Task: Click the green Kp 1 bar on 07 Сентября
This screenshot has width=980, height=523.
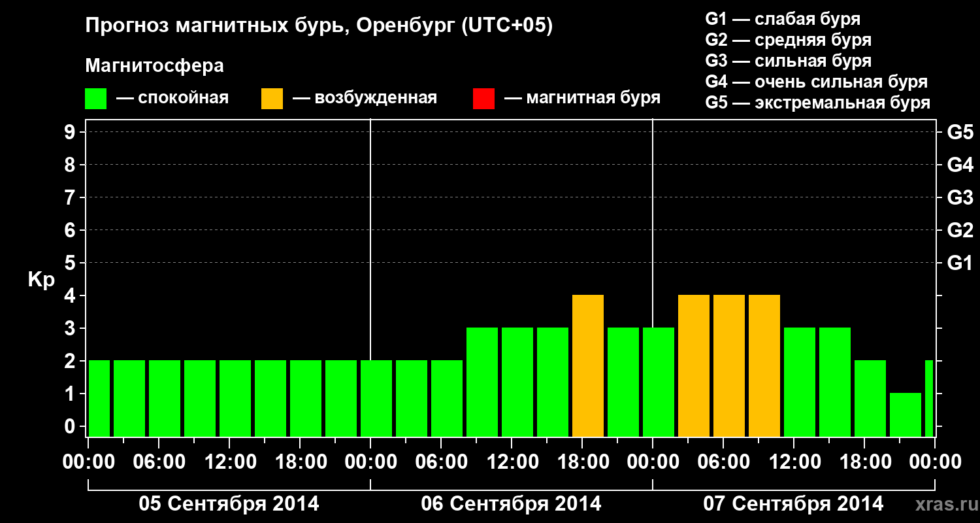Action: pos(906,414)
